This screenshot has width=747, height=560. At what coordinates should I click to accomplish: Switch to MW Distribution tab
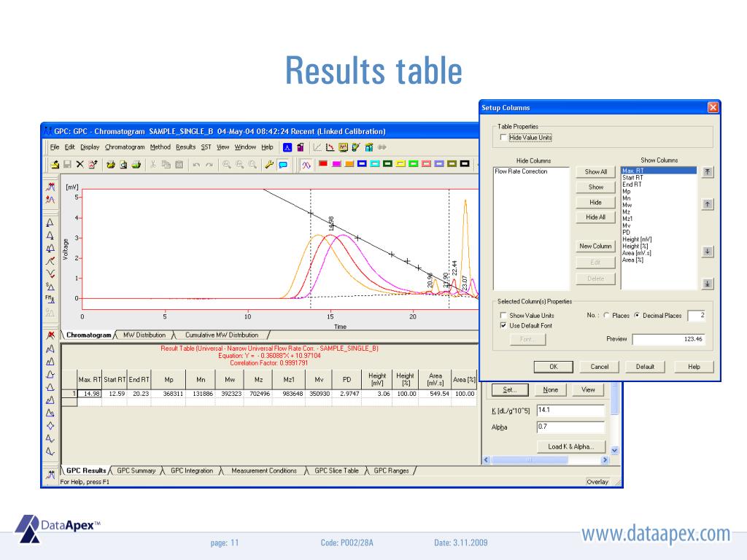coord(144,335)
